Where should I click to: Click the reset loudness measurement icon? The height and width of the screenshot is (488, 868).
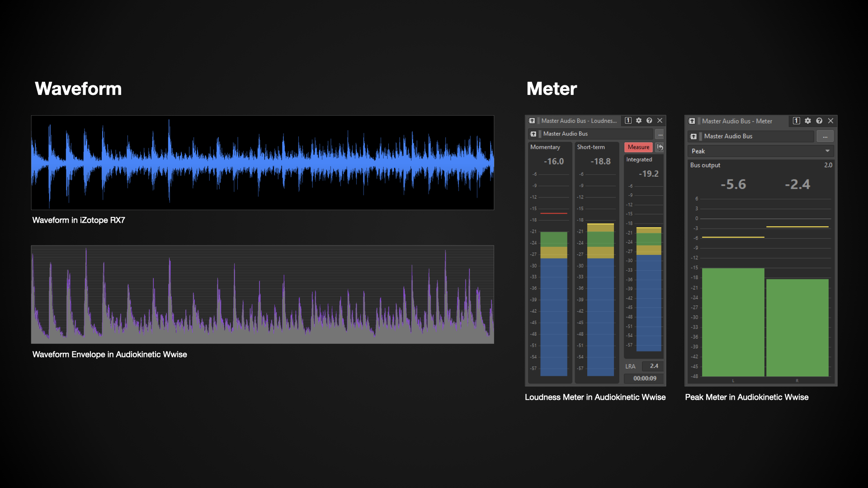coord(660,147)
